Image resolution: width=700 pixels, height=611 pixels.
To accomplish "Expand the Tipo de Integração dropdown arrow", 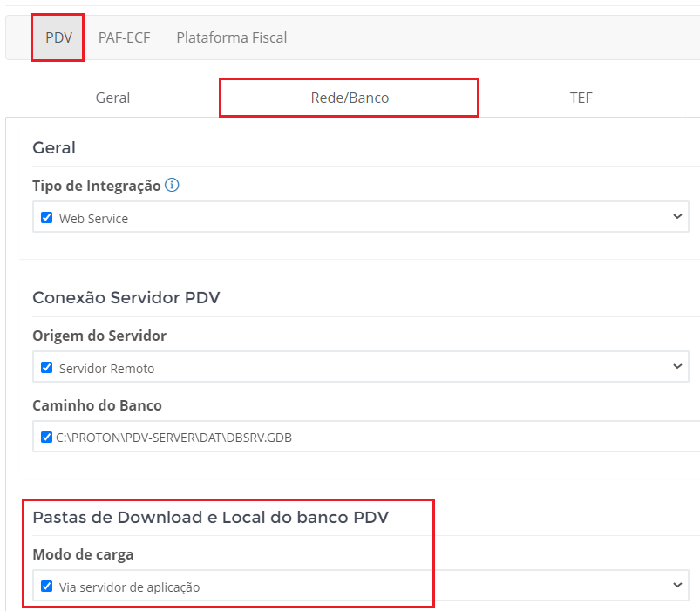I will pyautogui.click(x=677, y=216).
